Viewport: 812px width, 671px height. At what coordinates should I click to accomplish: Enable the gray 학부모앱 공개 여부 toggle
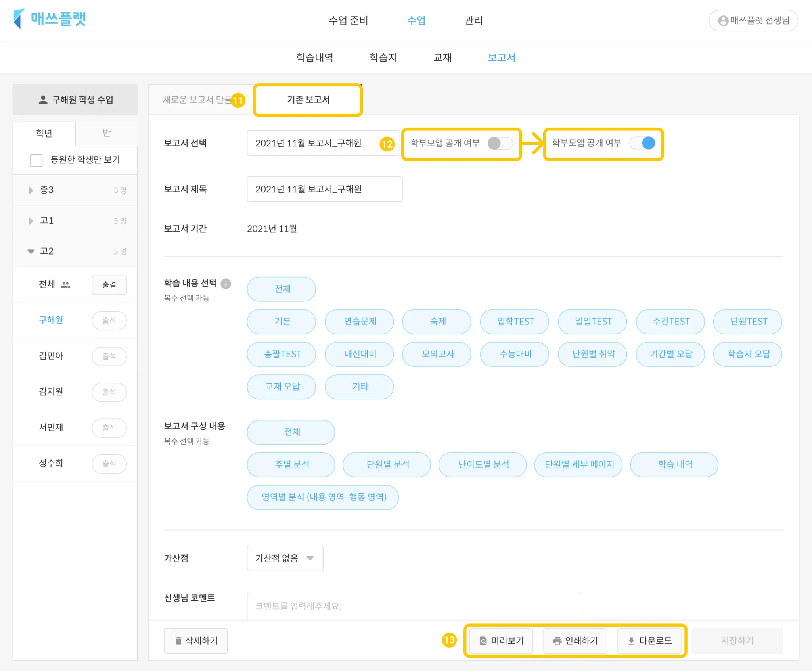[500, 143]
